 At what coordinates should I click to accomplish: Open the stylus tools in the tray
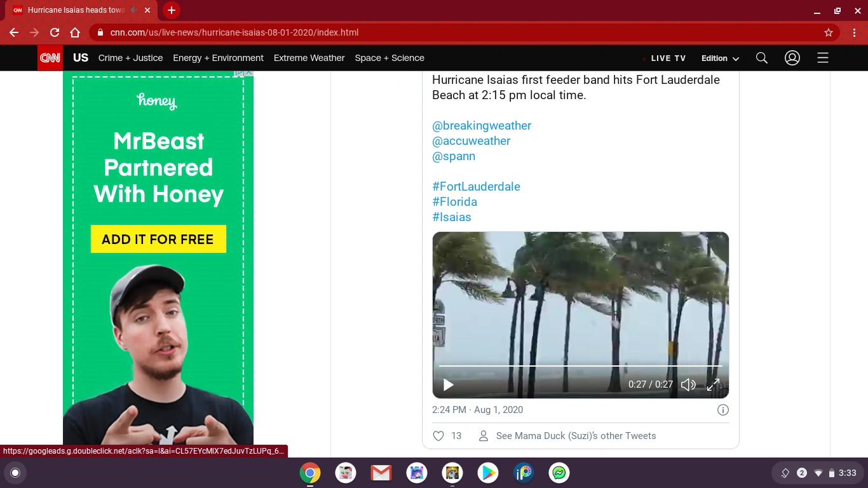785,473
